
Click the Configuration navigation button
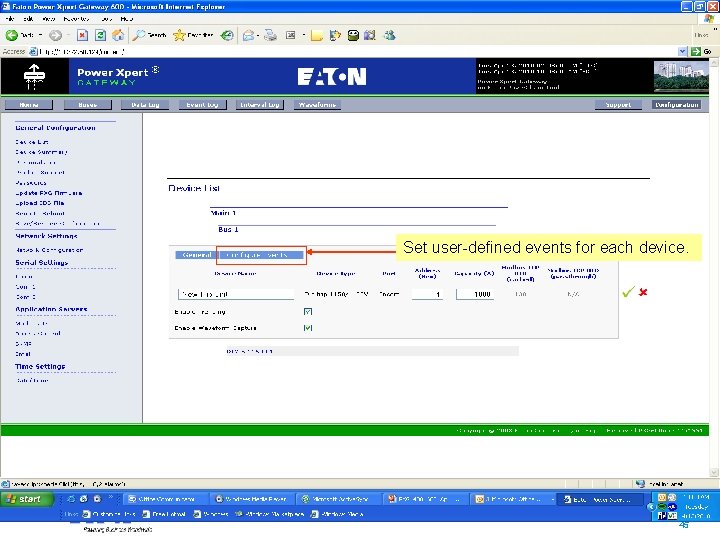pos(677,105)
